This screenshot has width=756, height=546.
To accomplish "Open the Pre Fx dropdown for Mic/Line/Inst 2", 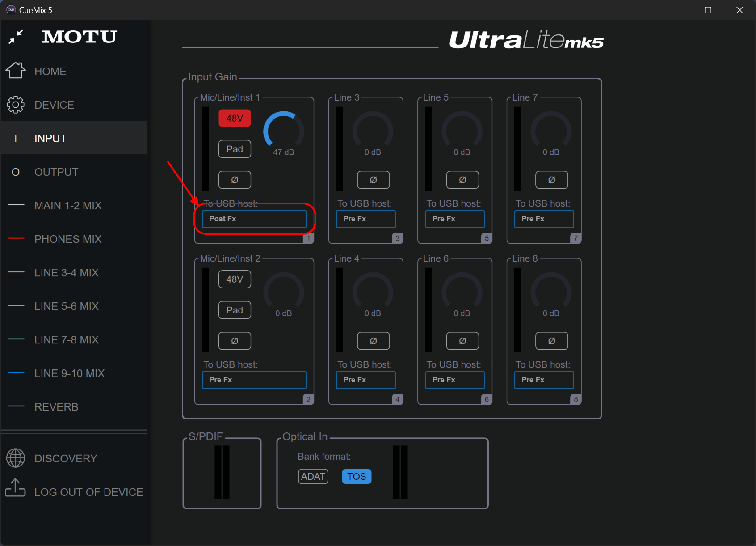I will pyautogui.click(x=254, y=380).
